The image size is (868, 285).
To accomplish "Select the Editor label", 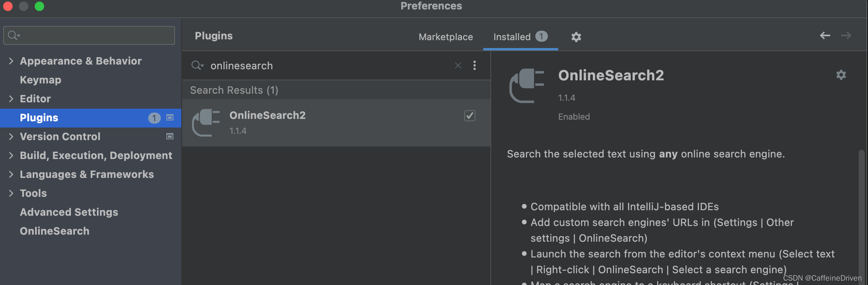I will click(35, 99).
